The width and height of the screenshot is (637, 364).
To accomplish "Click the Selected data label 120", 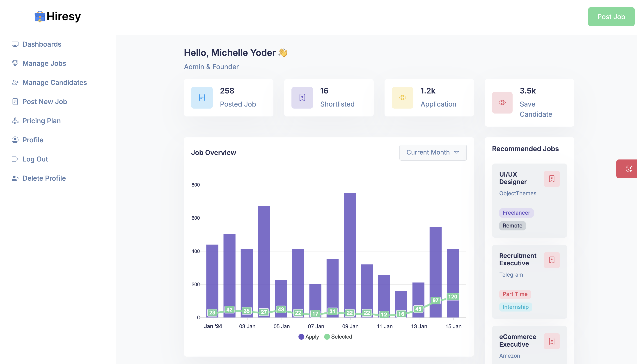I will tap(453, 297).
